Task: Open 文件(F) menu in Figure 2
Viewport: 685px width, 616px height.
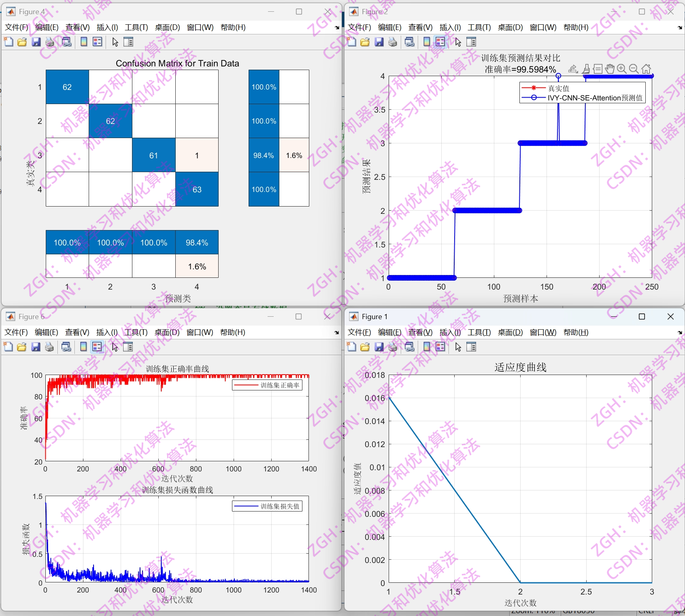Action: coord(360,27)
